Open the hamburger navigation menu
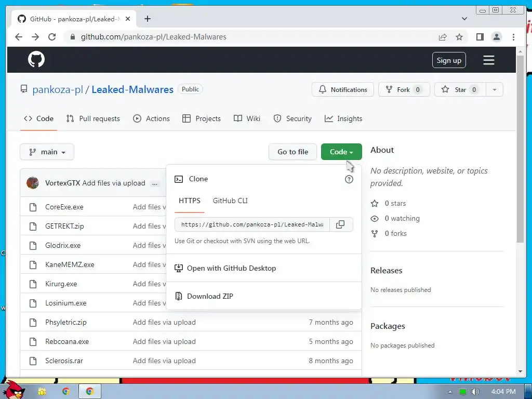 coord(488,60)
